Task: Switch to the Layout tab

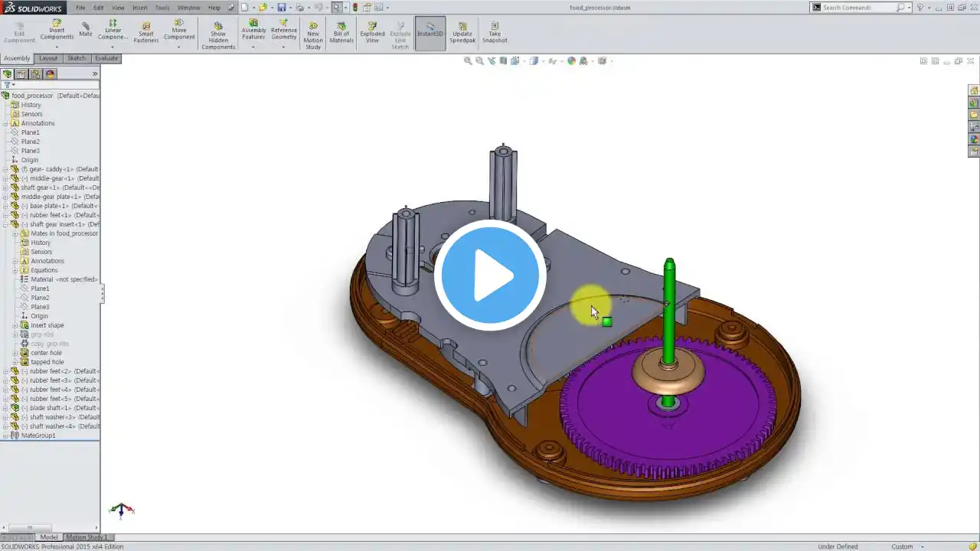Action: pos(48,58)
